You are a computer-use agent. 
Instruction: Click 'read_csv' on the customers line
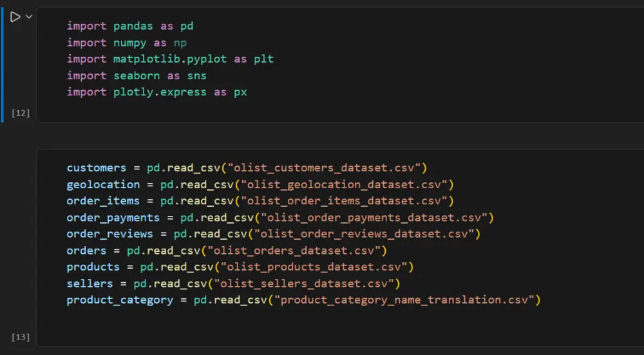tap(193, 168)
